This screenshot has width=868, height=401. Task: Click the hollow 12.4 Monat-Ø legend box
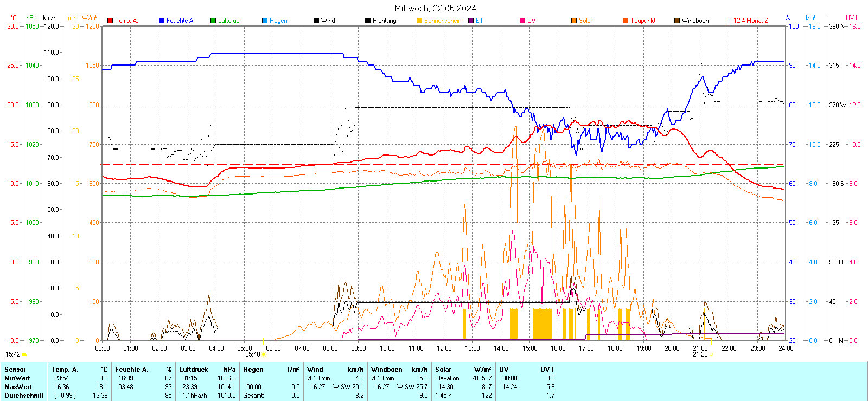point(729,21)
